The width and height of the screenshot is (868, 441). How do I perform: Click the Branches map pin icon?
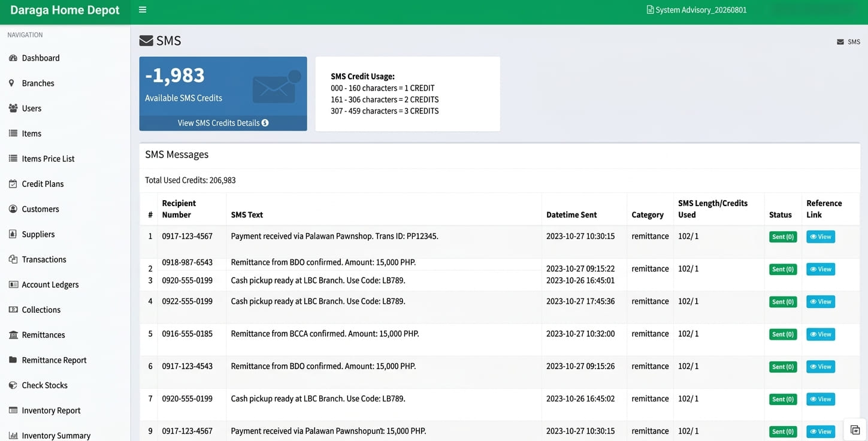11,83
